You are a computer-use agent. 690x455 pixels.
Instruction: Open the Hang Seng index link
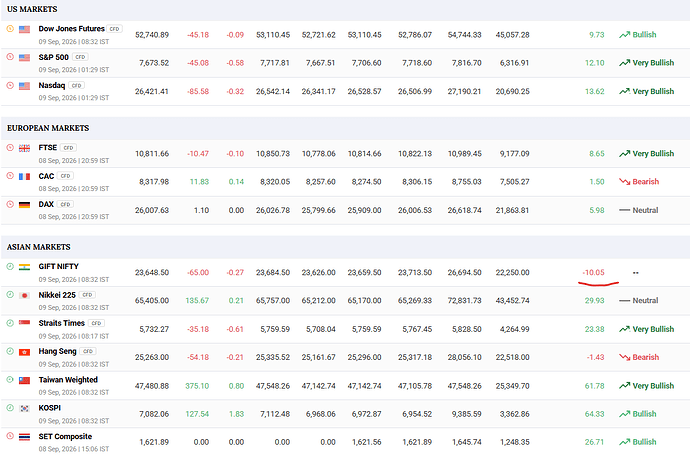click(57, 351)
